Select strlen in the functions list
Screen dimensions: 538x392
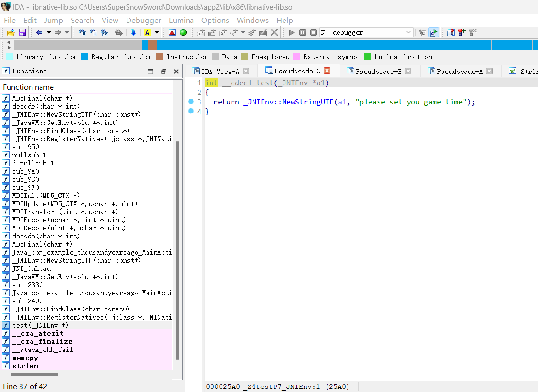coord(87,366)
